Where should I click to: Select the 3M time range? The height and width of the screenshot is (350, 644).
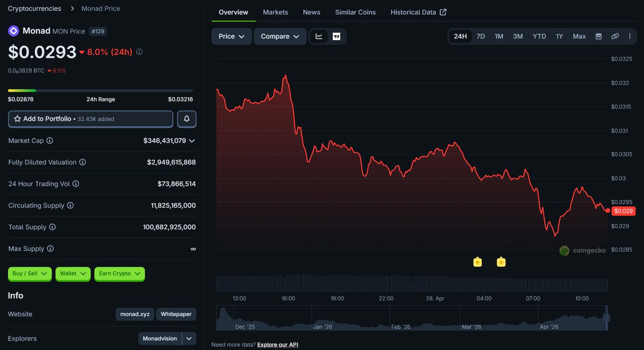(518, 37)
